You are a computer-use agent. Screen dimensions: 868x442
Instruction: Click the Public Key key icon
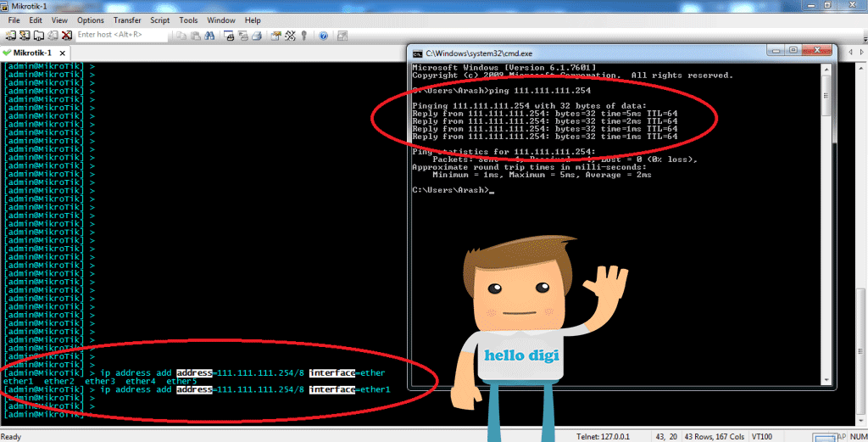point(303,36)
